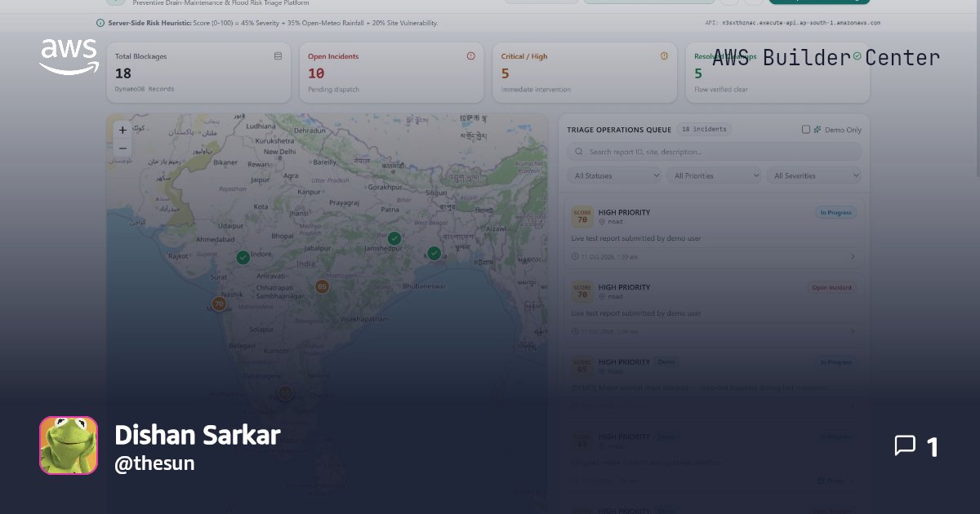Click Live test report text on Open Incident card

tap(636, 313)
